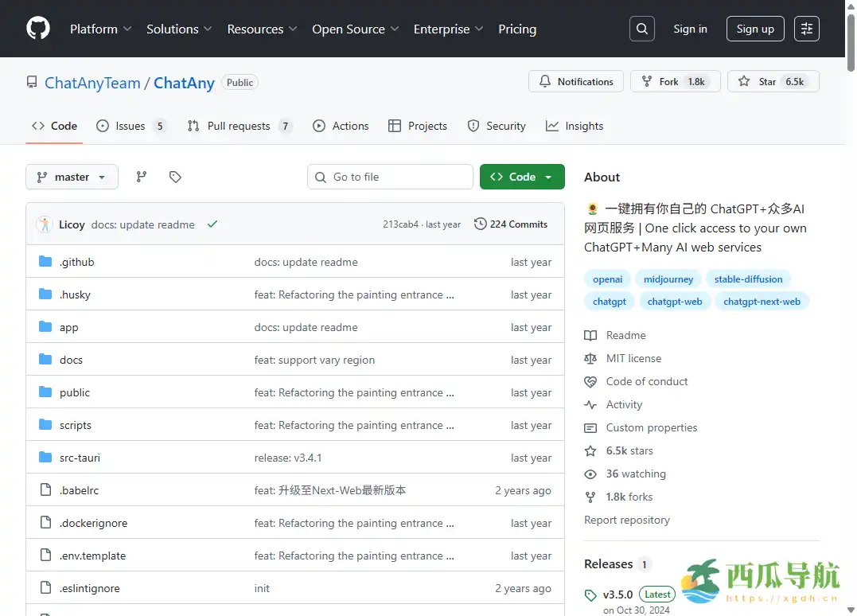
Task: Toggle Notifications for the repository
Action: pyautogui.click(x=576, y=81)
